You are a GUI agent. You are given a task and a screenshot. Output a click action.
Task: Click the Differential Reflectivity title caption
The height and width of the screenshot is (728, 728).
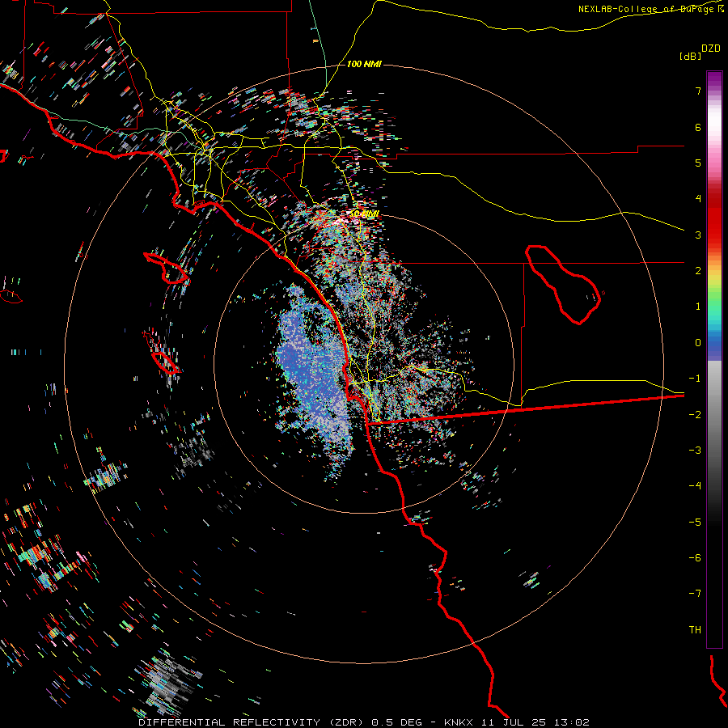(364, 722)
